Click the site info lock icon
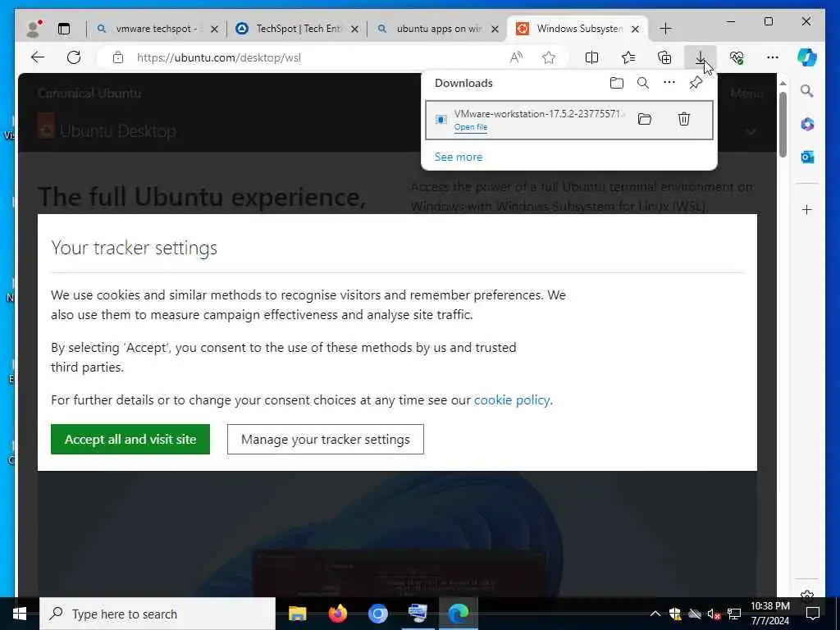The height and width of the screenshot is (630, 840). tap(118, 57)
